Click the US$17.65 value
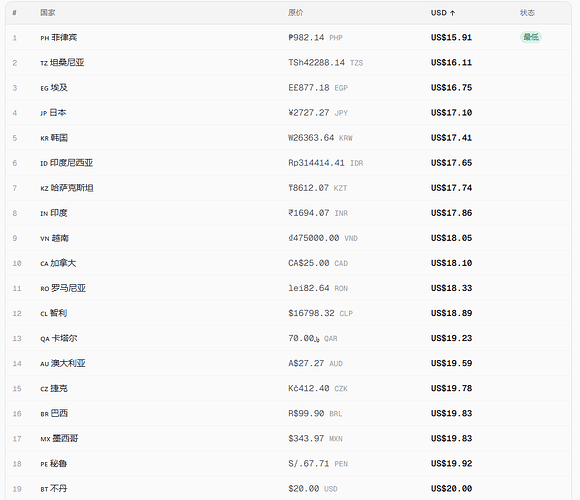Viewport: 580px width, 500px height. pos(451,163)
